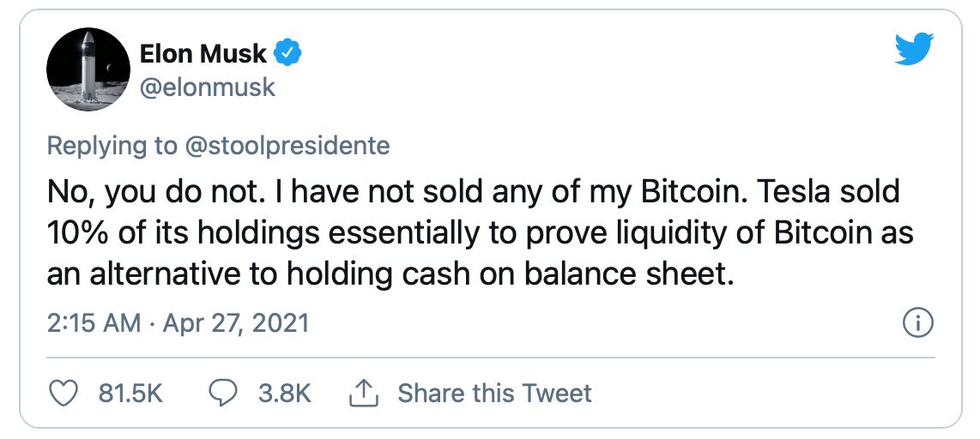The width and height of the screenshot is (980, 439).
Task: Click the Apr 27, 2021 date
Action: pos(236,323)
